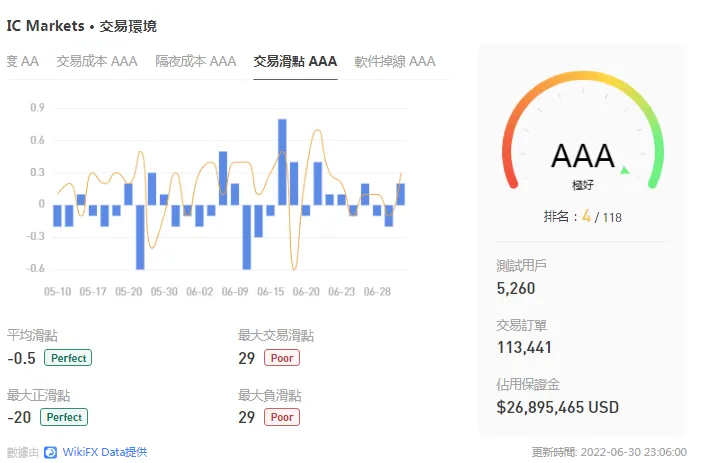Click the 最大正滑點 label

coord(38,395)
